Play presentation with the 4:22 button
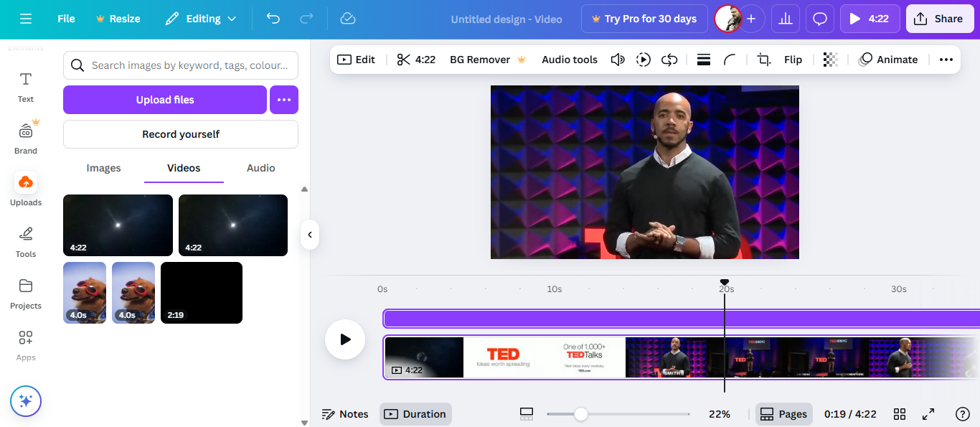The width and height of the screenshot is (980, 427). pos(870,19)
